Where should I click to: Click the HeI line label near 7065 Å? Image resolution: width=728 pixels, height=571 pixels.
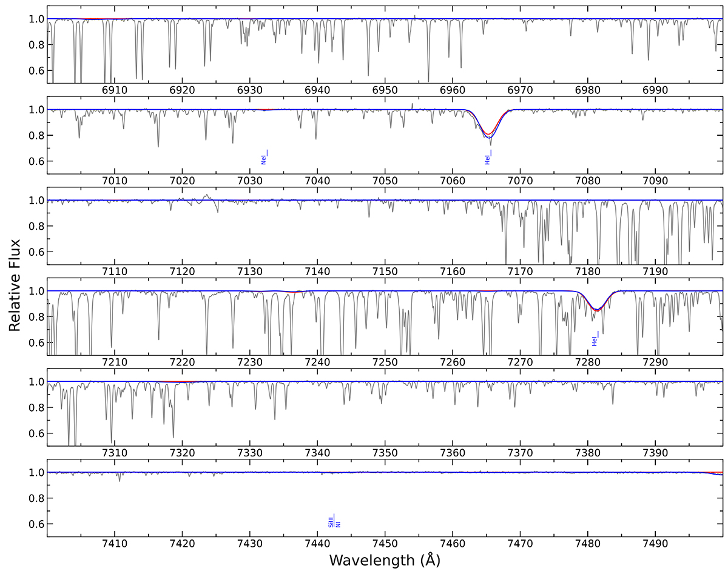pyautogui.click(x=487, y=159)
